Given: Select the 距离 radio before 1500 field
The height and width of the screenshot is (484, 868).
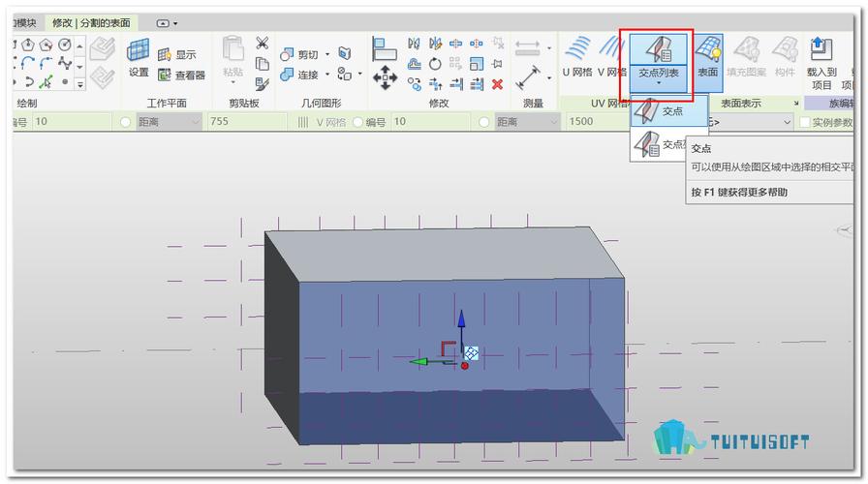Looking at the screenshot, I should (483, 122).
